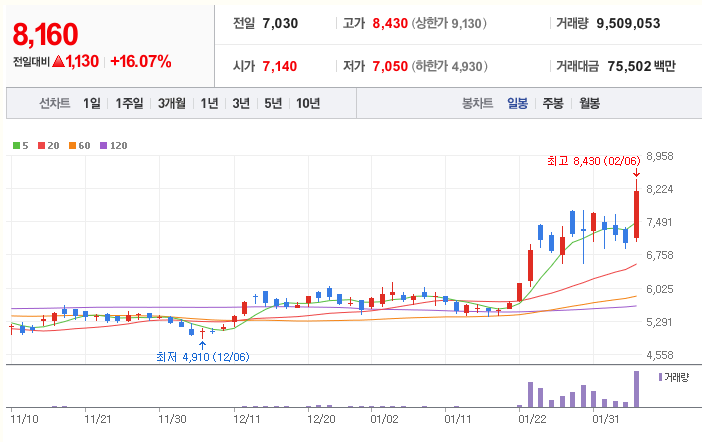Show the 5년 line chart
The height and width of the screenshot is (442, 702).
pyautogui.click(x=273, y=103)
